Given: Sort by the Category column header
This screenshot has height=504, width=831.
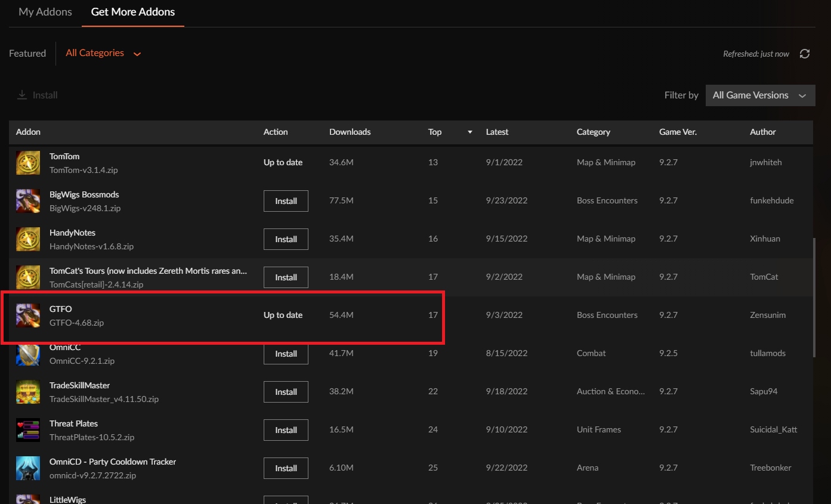Looking at the screenshot, I should coord(593,132).
